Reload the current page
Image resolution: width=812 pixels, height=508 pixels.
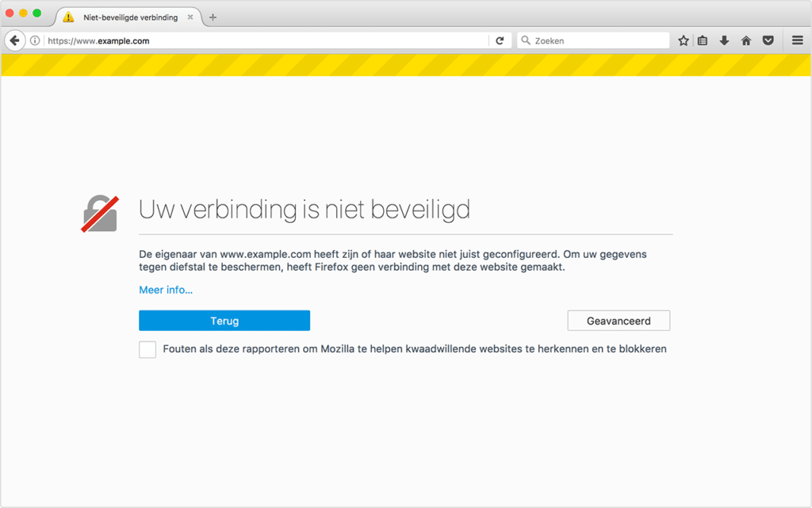click(500, 40)
